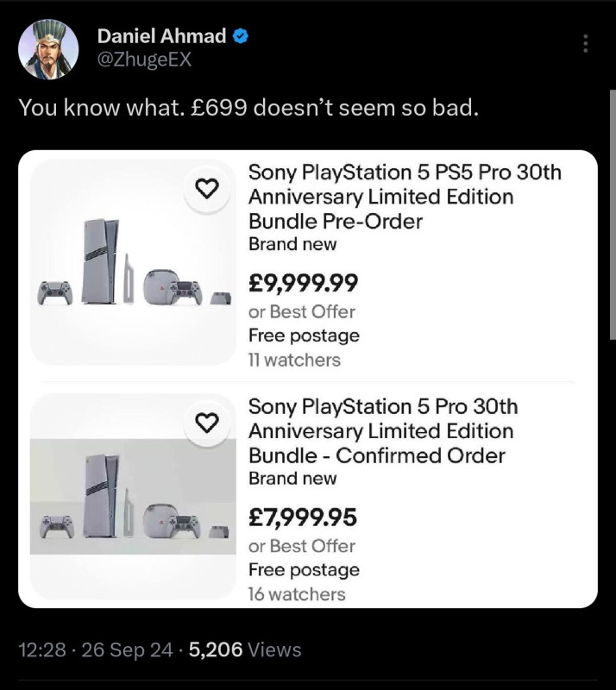
Task: Click the 5,206 Views count
Action: pyautogui.click(x=245, y=649)
